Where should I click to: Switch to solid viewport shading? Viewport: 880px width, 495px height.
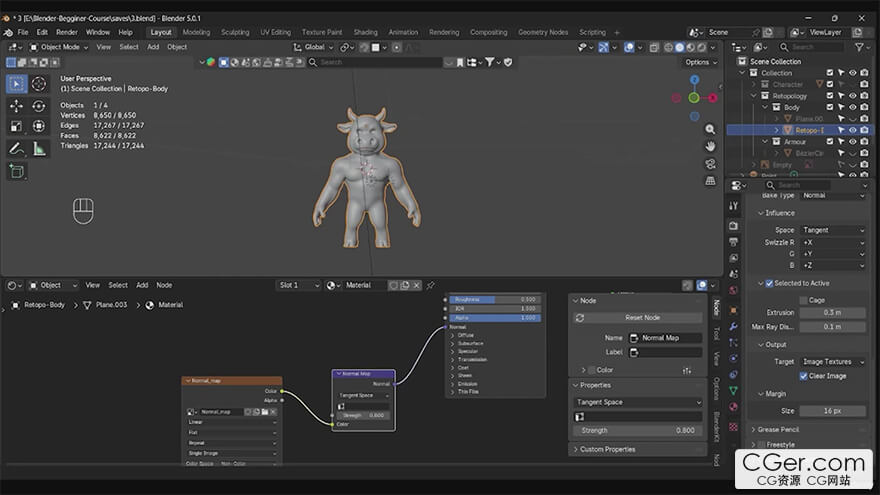click(x=680, y=47)
